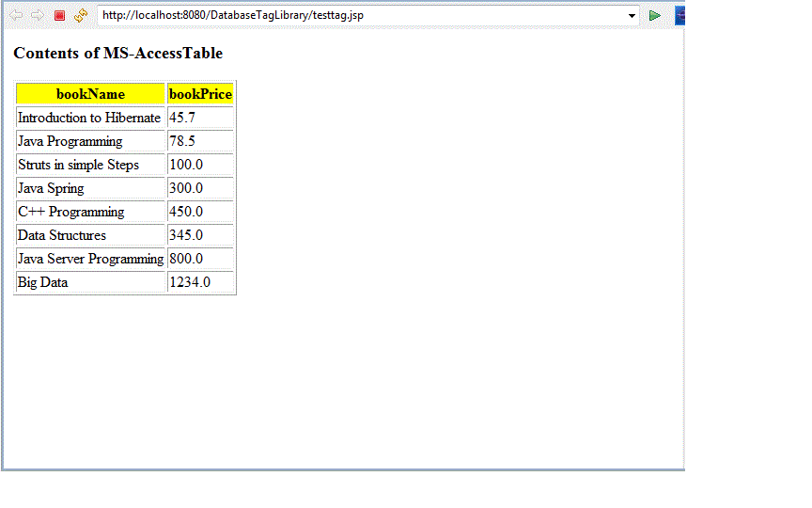The width and height of the screenshot is (812, 508).
Task: Open the blue browser icon right of Go
Action: click(679, 16)
